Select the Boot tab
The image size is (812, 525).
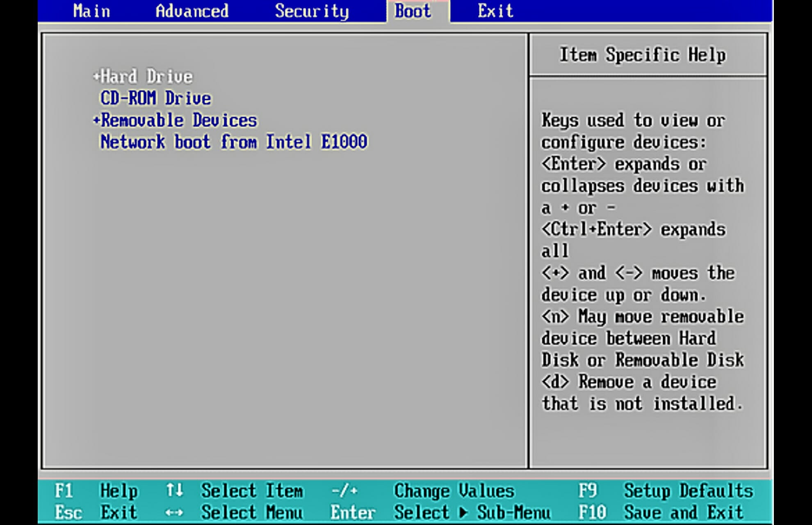click(x=413, y=11)
